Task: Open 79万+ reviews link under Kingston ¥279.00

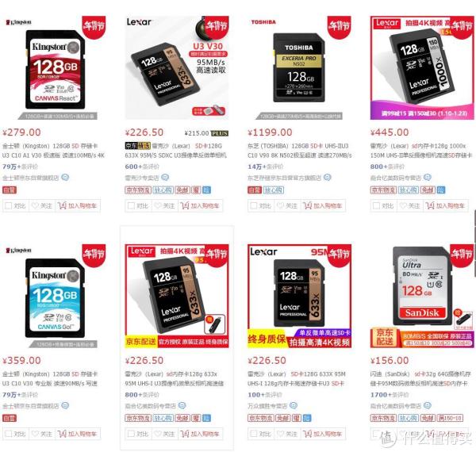Action: coord(20,167)
